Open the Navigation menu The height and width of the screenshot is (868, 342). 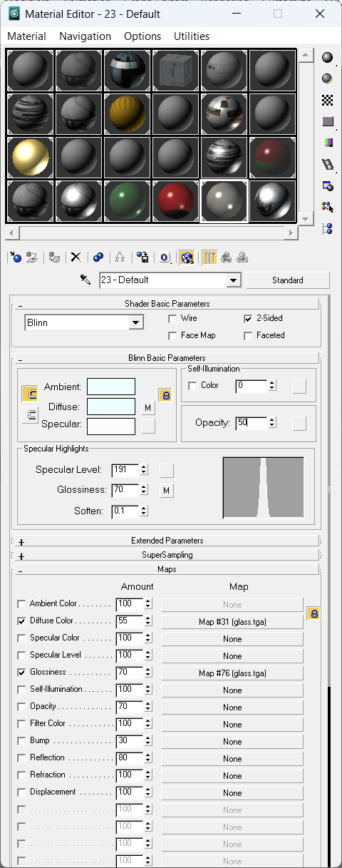[85, 36]
